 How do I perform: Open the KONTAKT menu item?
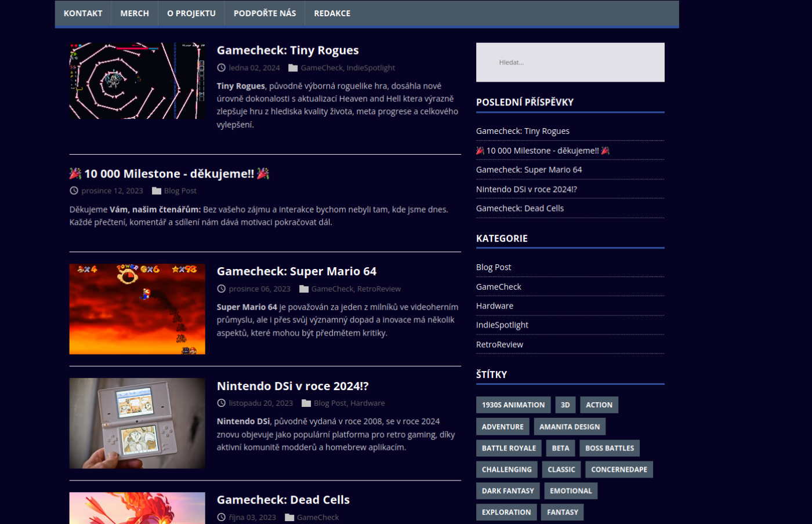tap(83, 13)
